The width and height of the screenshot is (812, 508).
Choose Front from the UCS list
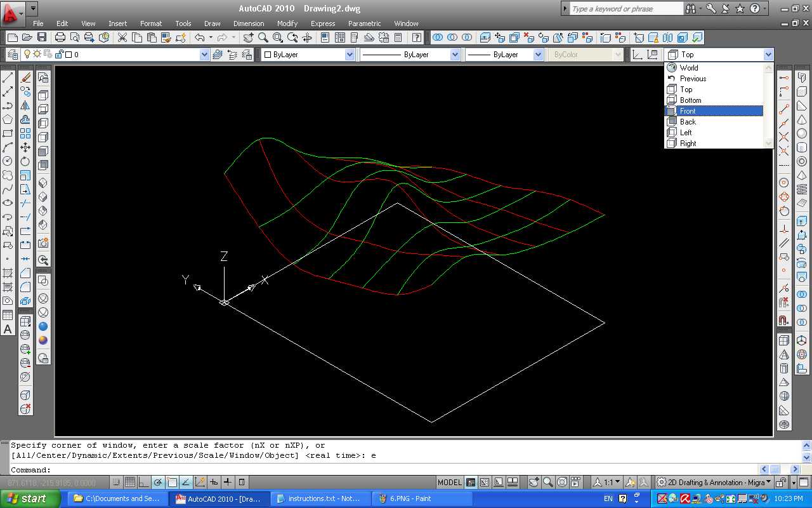point(714,111)
